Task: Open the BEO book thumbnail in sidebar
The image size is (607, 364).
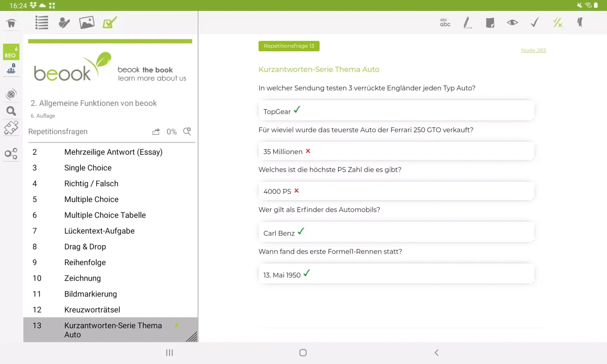Action: 11,52
